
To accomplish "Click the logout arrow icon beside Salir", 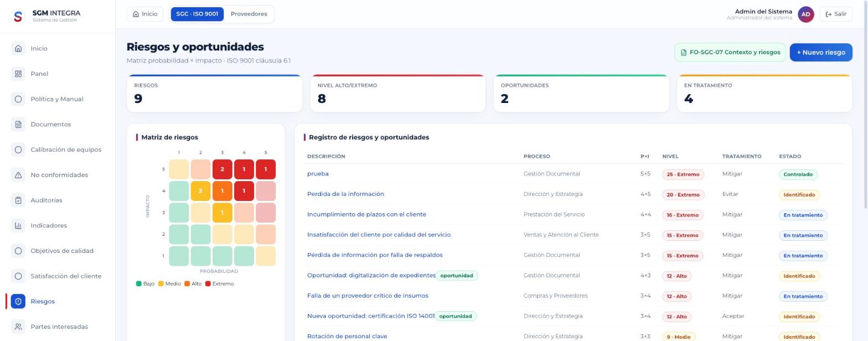I will click(x=829, y=14).
